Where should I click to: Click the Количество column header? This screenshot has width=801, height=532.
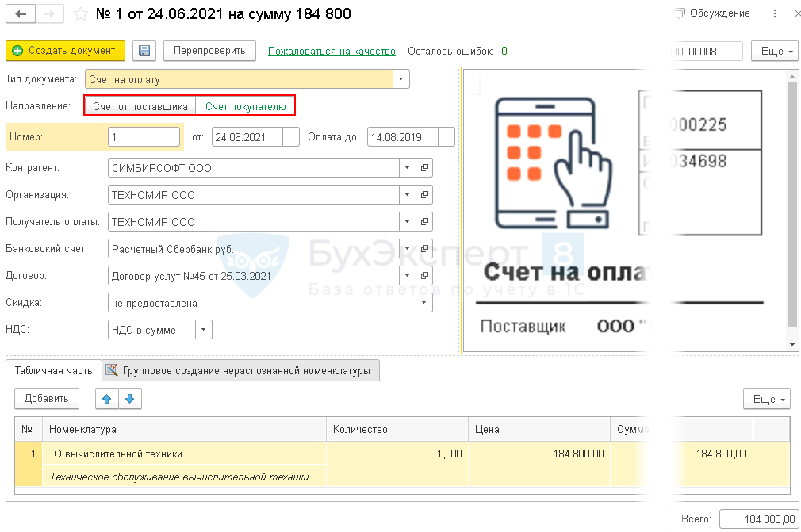[x=397, y=430]
